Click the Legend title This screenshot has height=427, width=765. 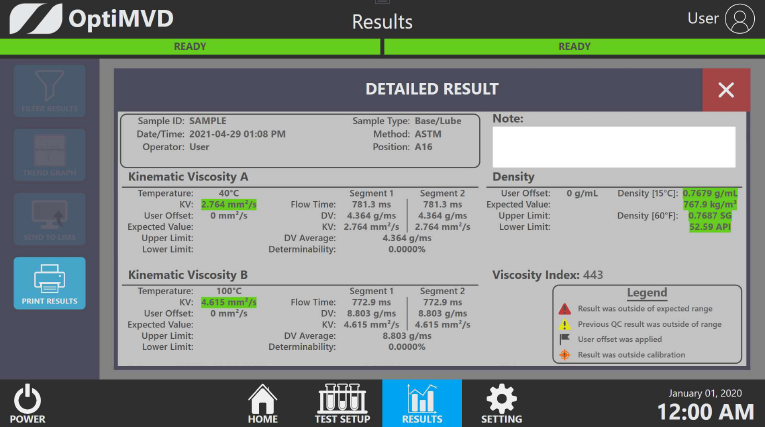[x=647, y=293]
